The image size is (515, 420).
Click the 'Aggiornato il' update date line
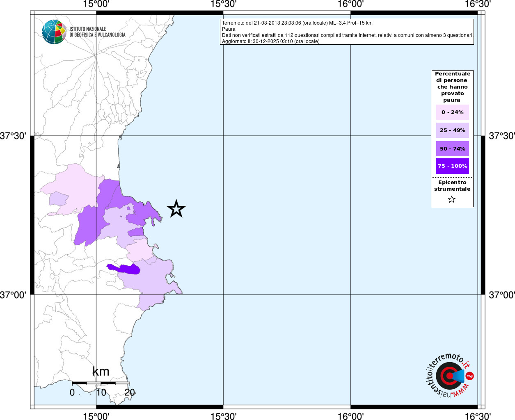270,41
